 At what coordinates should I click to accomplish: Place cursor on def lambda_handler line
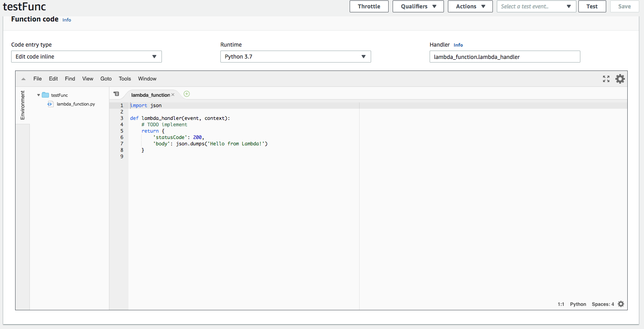(x=180, y=118)
